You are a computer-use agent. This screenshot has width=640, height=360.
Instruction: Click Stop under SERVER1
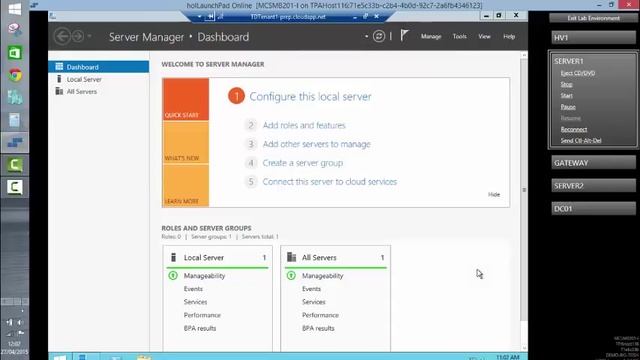pyautogui.click(x=566, y=84)
